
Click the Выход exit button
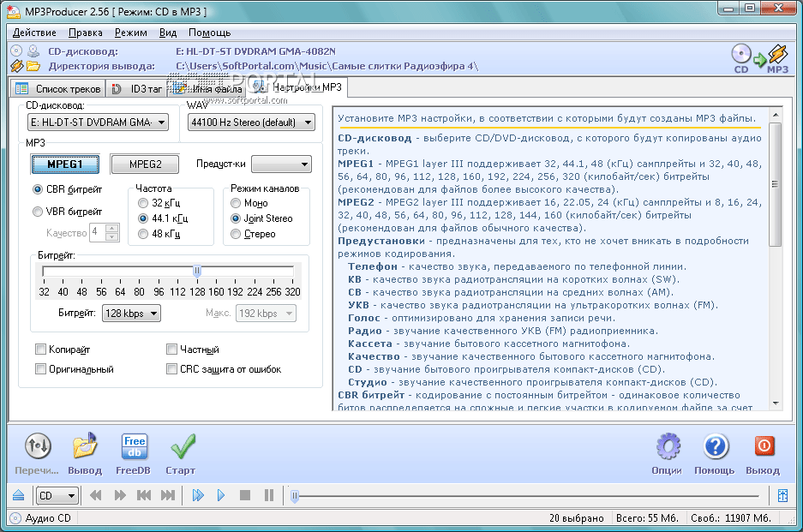(x=763, y=453)
